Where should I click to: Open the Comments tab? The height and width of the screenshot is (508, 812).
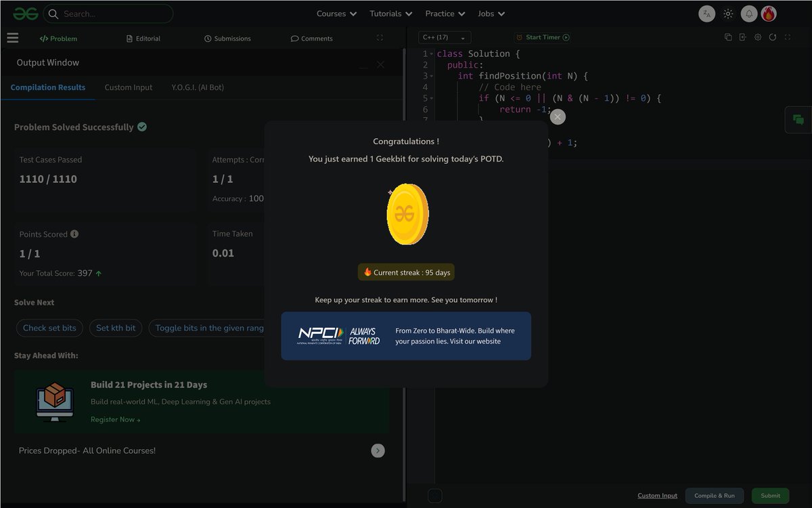312,39
